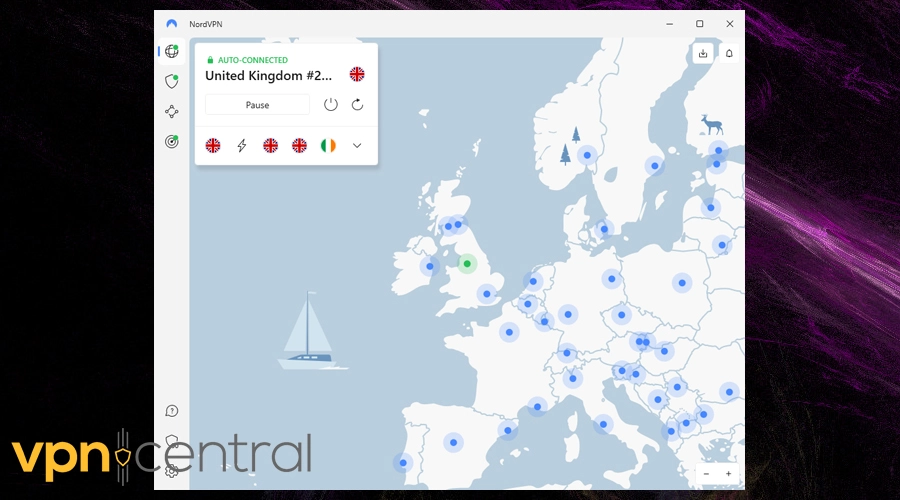Open the download icon at top right
900x500 pixels.
(703, 53)
